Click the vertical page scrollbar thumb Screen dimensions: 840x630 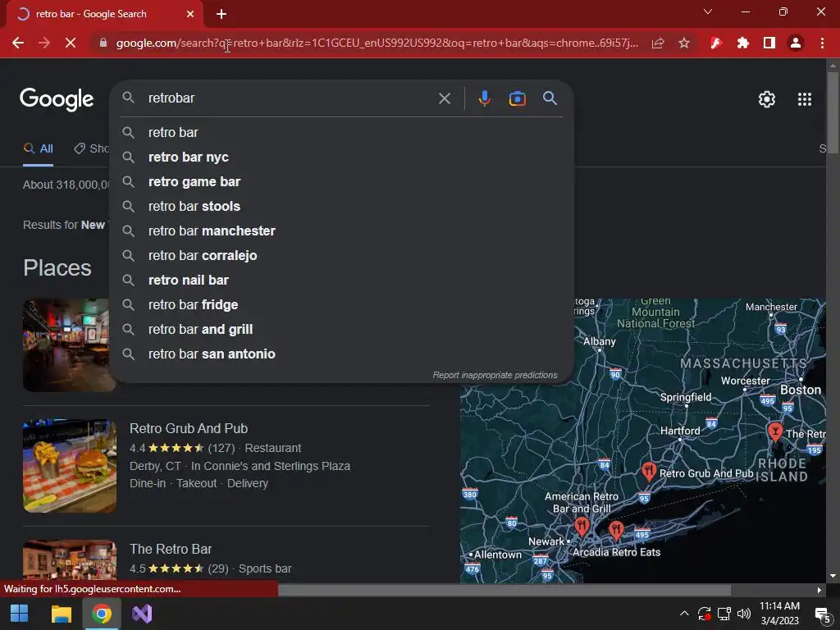click(833, 112)
